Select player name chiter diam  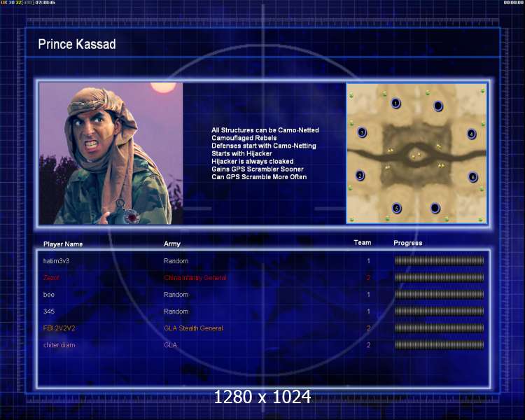(59, 344)
